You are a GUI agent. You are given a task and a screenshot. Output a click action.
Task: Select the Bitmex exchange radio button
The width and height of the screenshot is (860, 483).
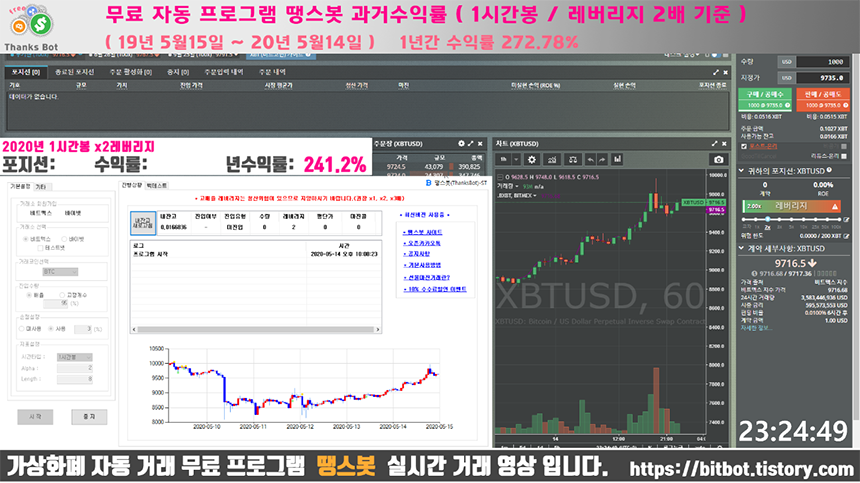coord(26,239)
